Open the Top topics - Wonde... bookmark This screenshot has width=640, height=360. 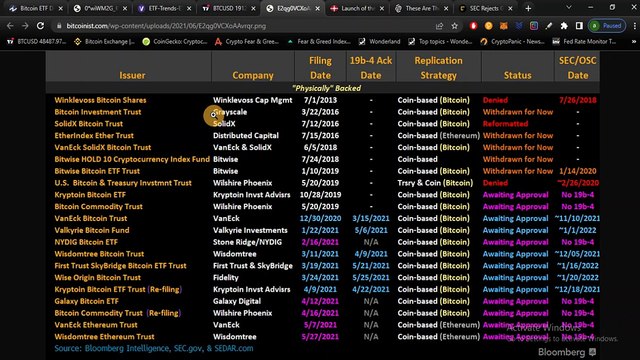click(x=440, y=42)
